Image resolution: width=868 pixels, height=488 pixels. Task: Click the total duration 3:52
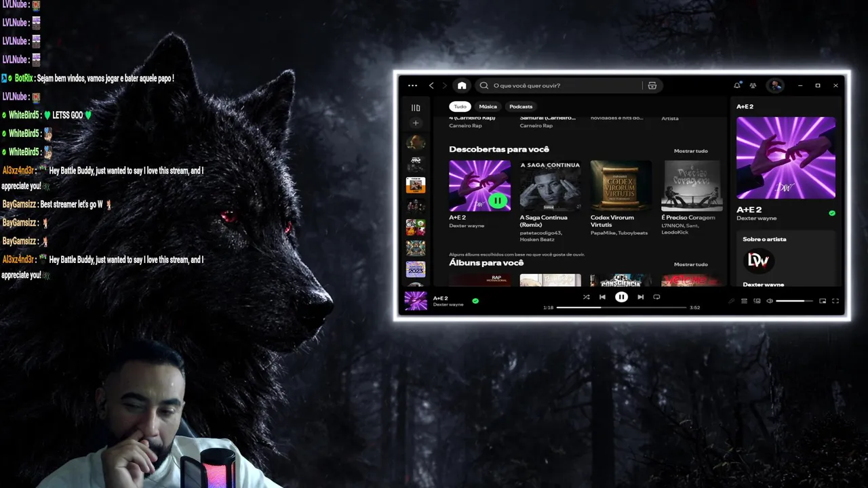point(695,308)
